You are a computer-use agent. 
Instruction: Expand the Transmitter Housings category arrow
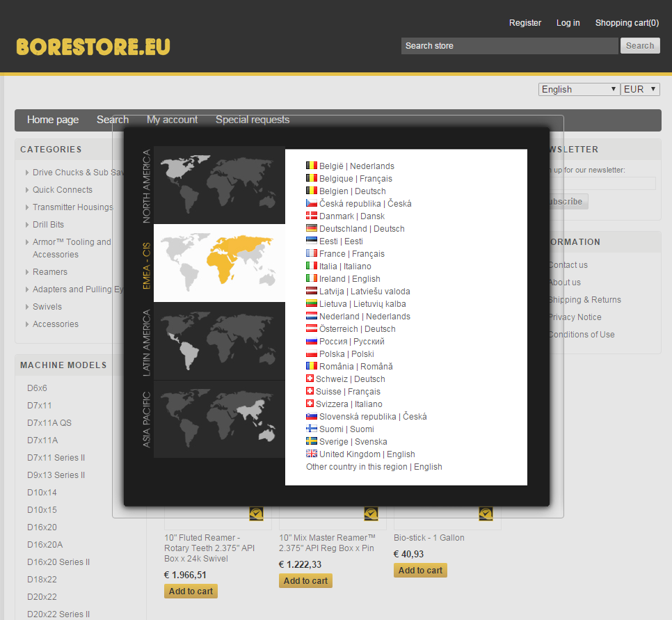point(27,207)
